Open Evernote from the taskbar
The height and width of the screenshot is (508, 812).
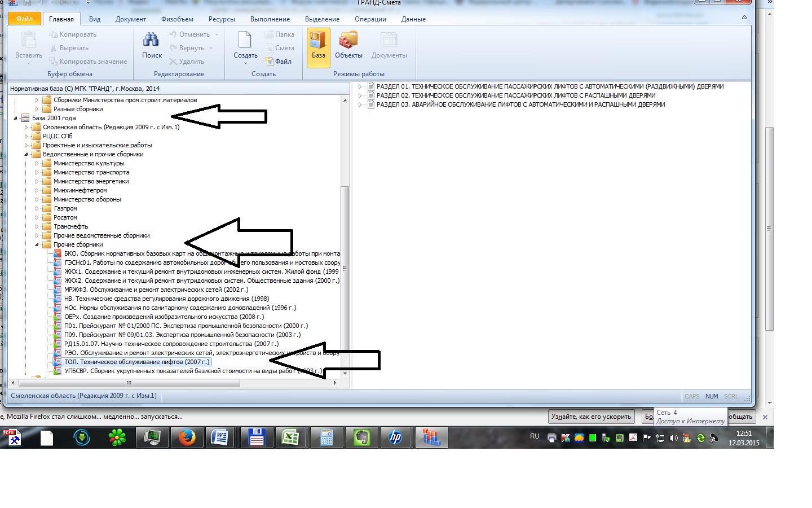coord(361,437)
